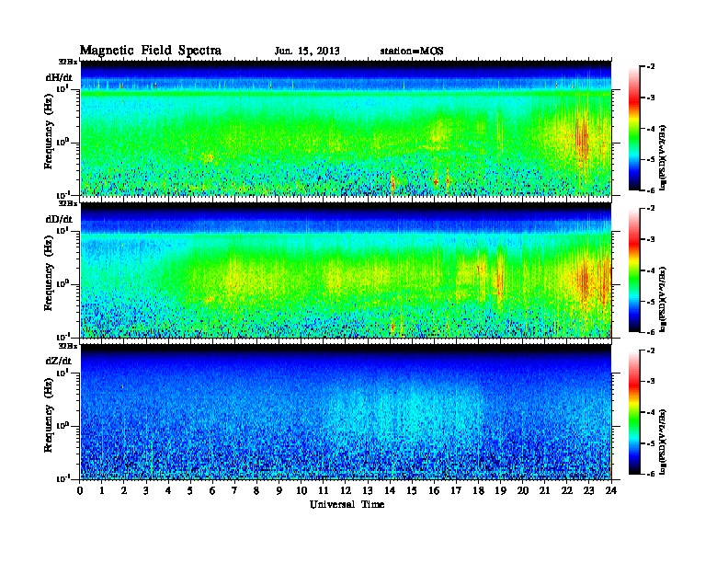
Task: Click the "-5" tick on dD/dt colorbar
Action: tap(651, 302)
